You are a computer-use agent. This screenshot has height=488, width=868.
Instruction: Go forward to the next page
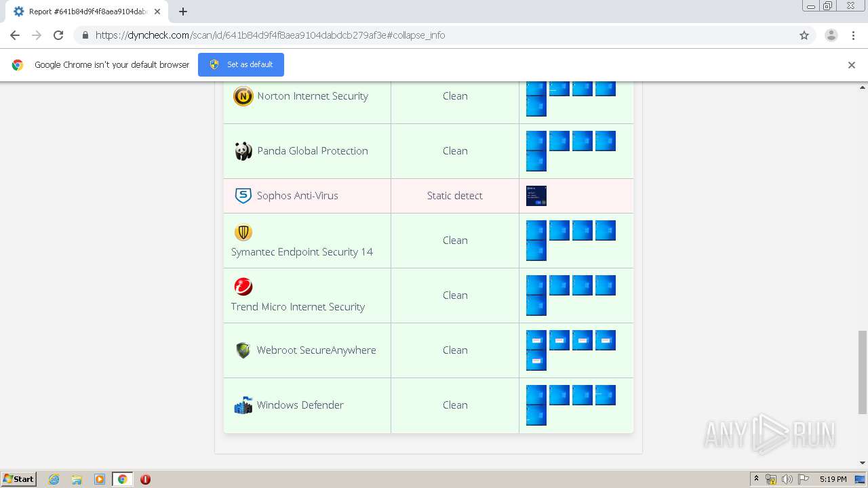(37, 35)
